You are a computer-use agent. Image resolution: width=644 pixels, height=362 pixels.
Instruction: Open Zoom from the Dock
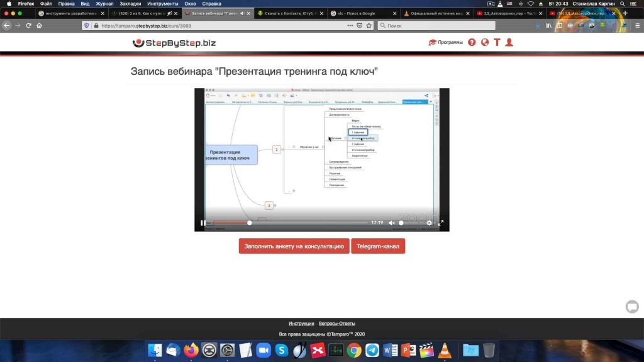[264, 350]
